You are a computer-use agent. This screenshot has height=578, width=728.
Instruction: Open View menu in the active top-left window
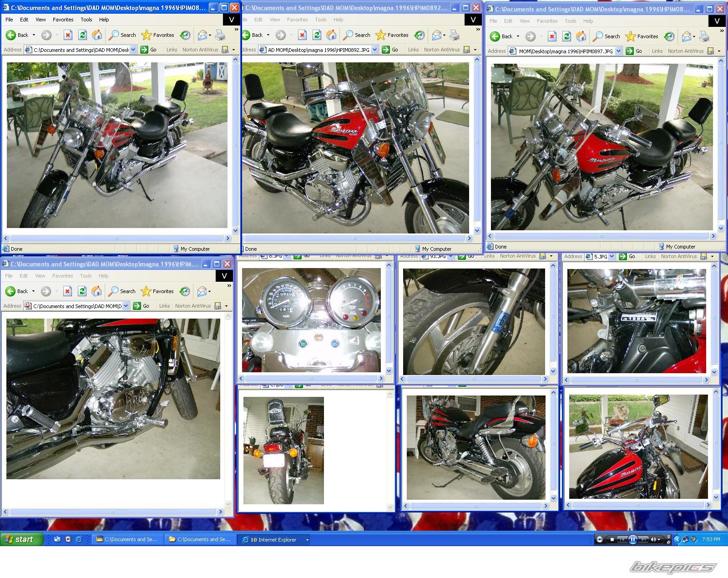[41, 20]
